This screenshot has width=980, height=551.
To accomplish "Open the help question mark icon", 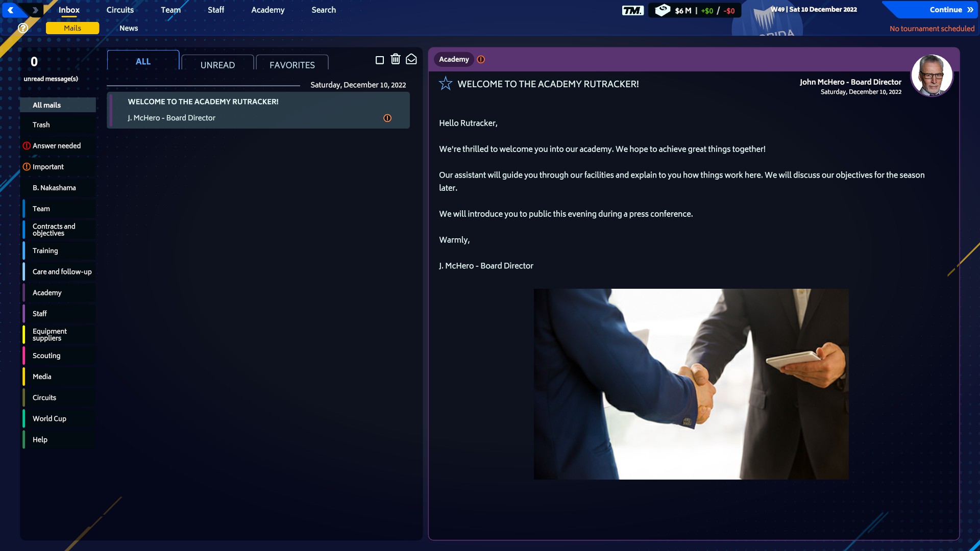I will pos(23,28).
